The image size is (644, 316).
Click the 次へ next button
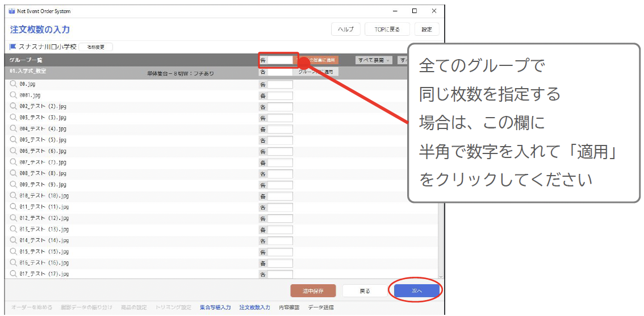click(x=417, y=291)
